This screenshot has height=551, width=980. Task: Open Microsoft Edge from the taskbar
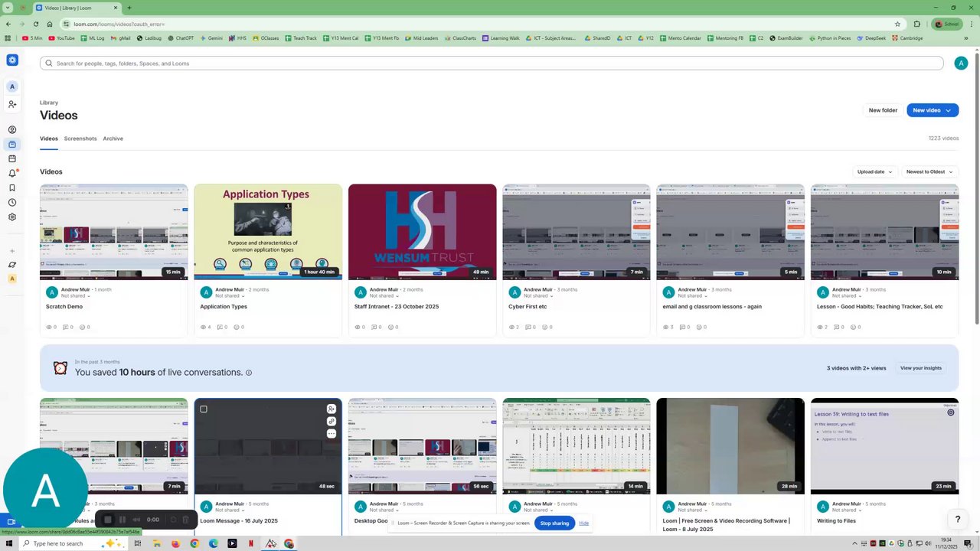214,543
